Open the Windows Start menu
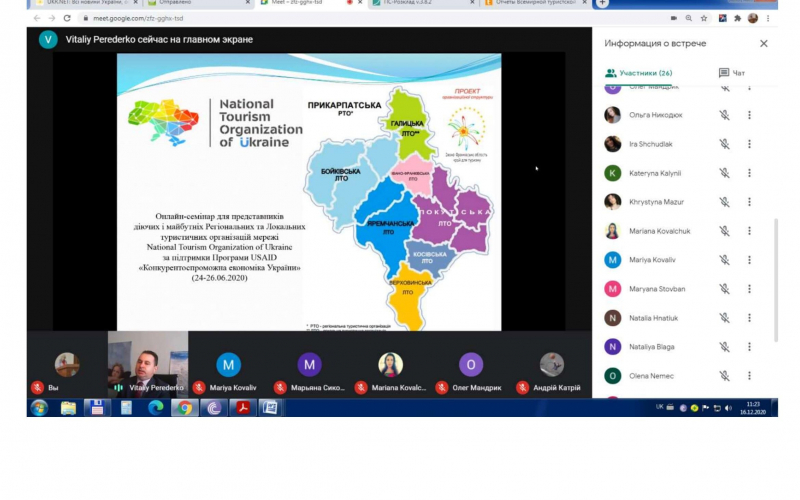The image size is (800, 500). [39, 408]
